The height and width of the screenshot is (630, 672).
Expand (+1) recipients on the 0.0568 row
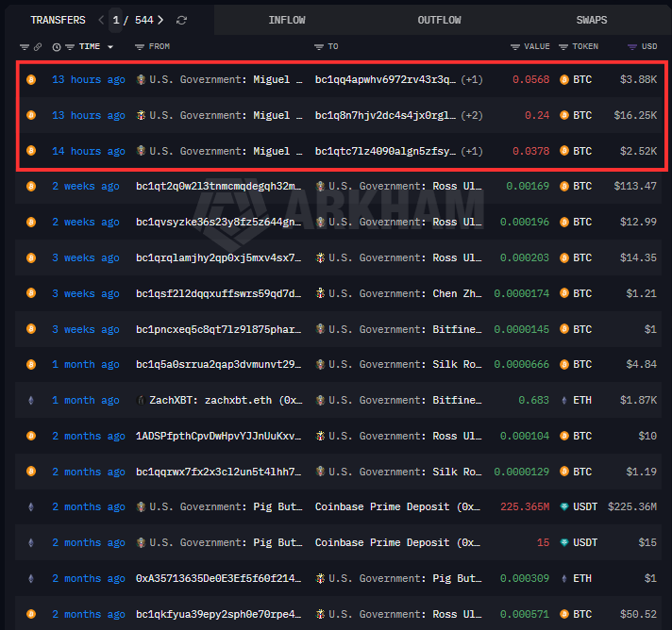pyautogui.click(x=472, y=79)
